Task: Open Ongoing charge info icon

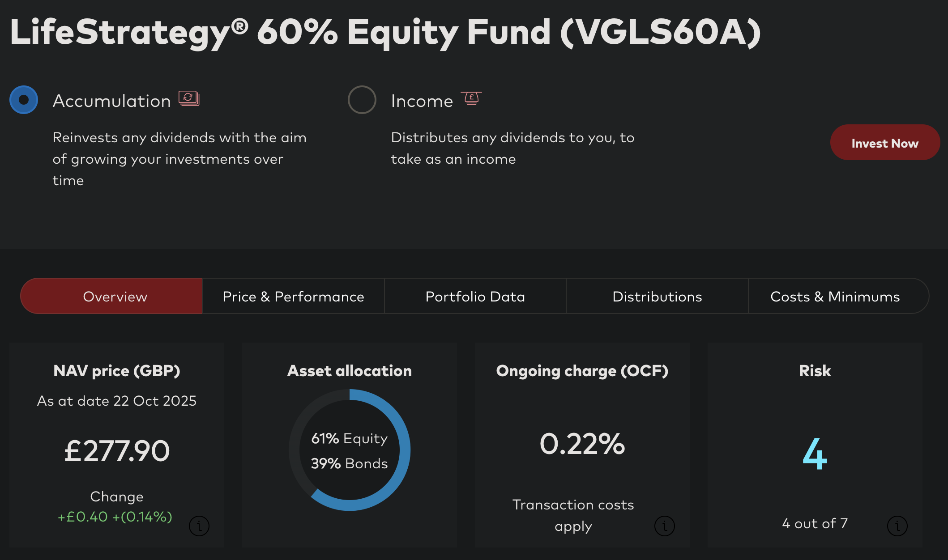Action: click(664, 526)
